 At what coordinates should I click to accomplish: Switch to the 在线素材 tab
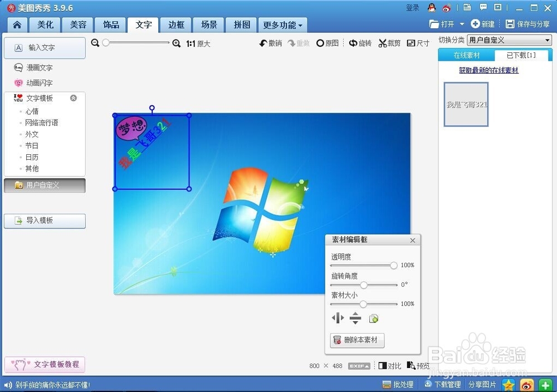tap(466, 55)
